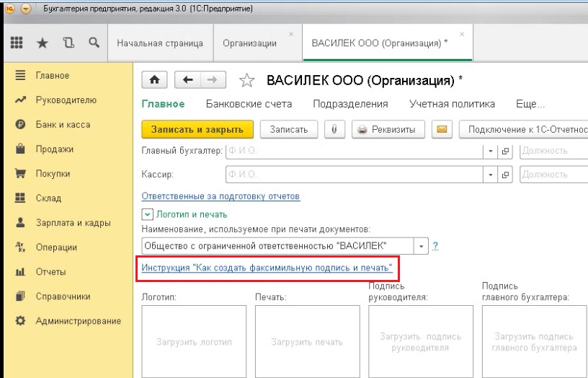The height and width of the screenshot is (378, 588).
Task: Open facsimile signature instruction link
Action: coord(267,268)
